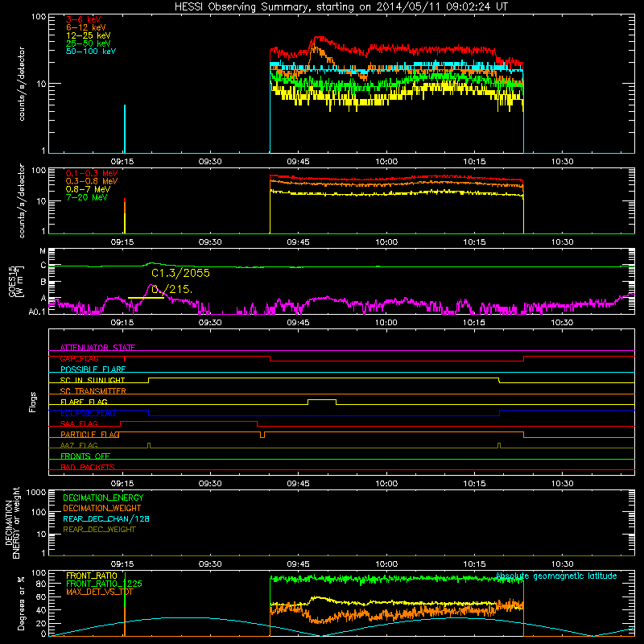
Task: Select the SC_IN_SUNLIGHT flag label
Action: click(x=93, y=380)
